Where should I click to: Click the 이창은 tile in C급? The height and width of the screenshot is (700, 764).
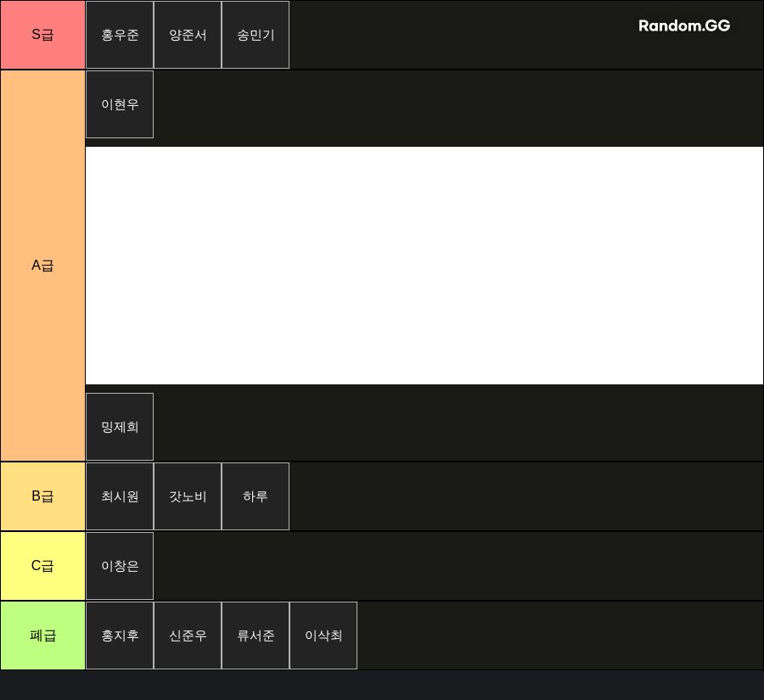point(120,566)
